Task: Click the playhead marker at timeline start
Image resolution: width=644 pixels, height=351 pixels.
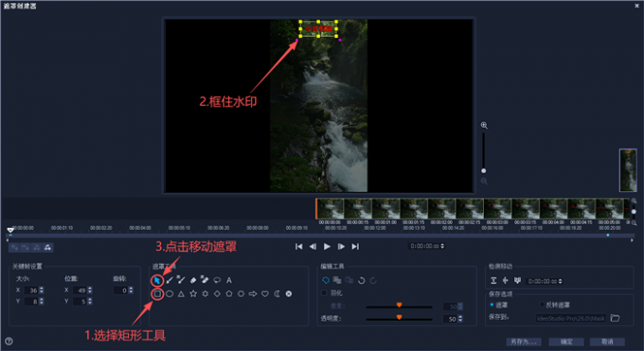Action: coord(10,230)
